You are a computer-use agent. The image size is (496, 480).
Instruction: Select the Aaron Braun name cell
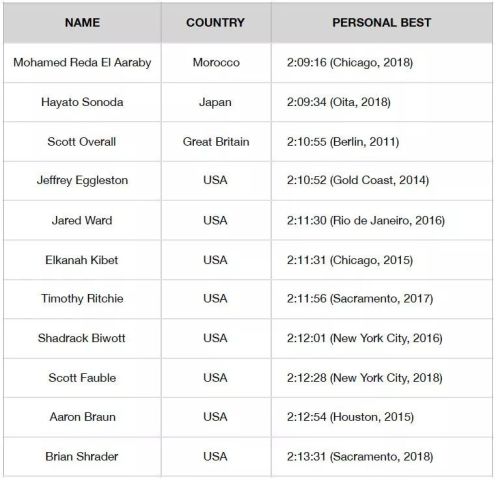(x=83, y=417)
